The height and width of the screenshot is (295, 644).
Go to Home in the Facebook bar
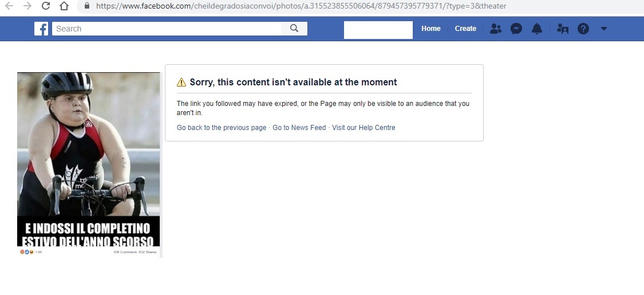coord(431,28)
